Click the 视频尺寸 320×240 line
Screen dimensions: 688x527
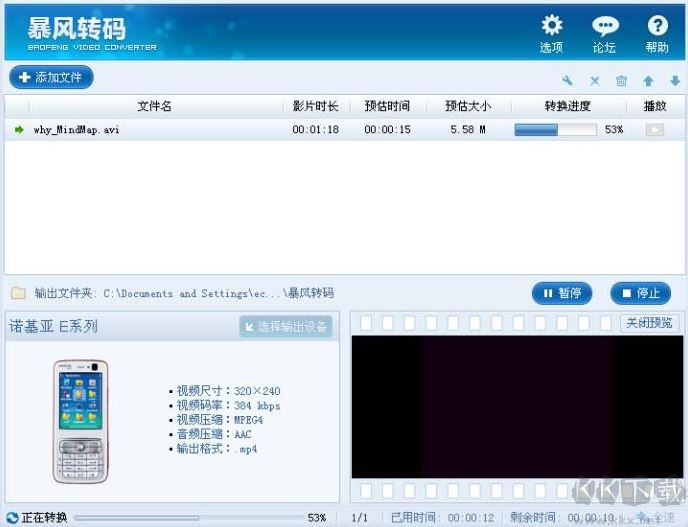pos(225,391)
